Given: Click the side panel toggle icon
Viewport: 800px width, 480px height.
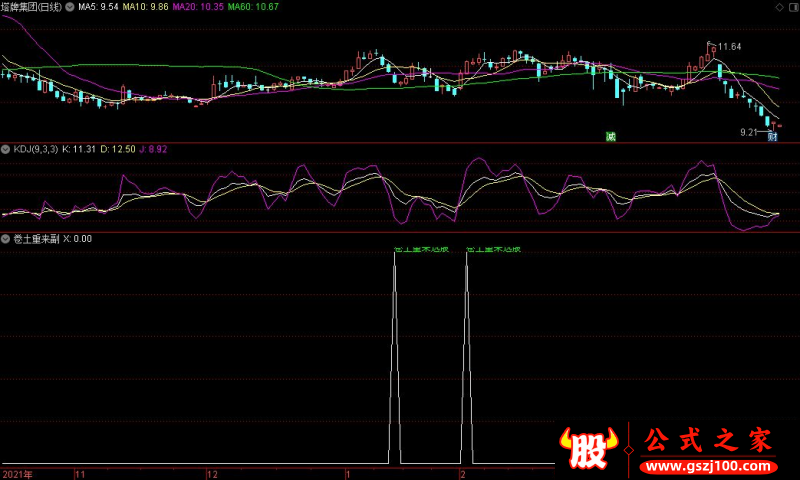Looking at the screenshot, I should tap(793, 7).
